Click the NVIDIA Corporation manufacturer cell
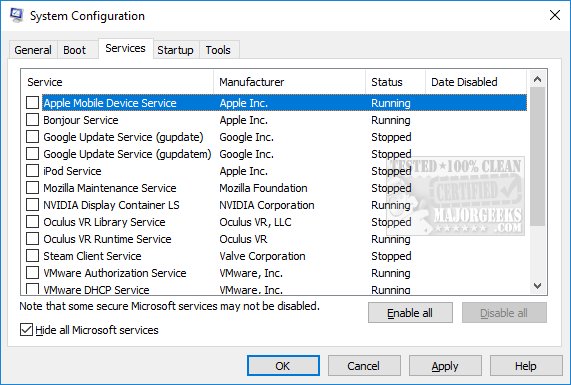This screenshot has height=385, width=571. pos(267,205)
